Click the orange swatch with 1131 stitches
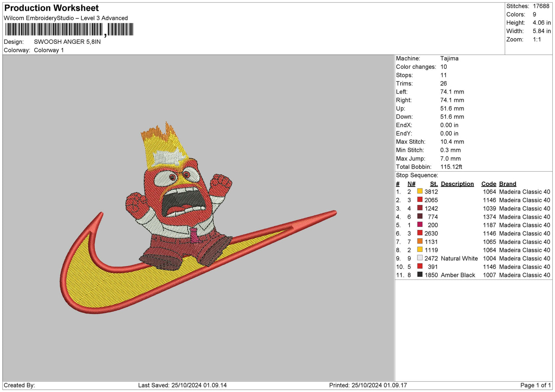The height and width of the screenshot is (392, 555). 420,241
